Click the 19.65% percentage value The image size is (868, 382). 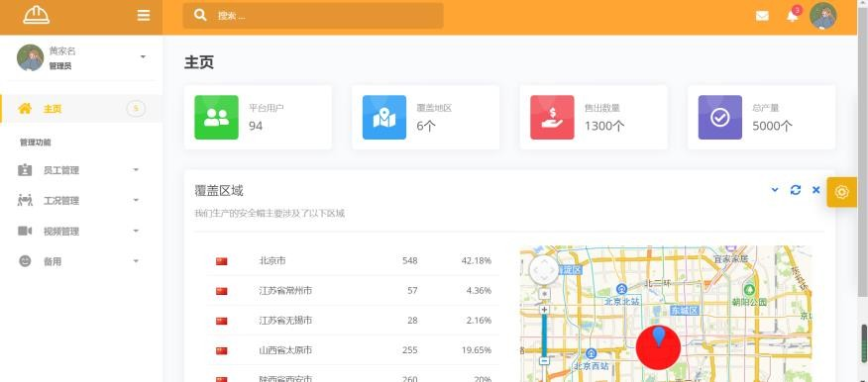(x=476, y=350)
